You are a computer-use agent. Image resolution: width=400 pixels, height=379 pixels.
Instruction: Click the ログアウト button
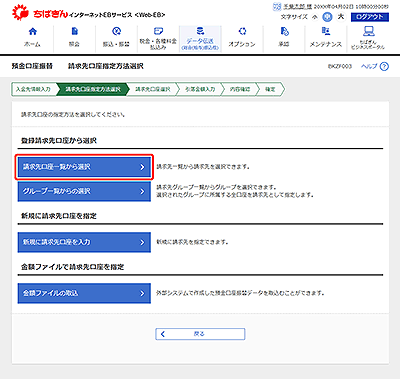(x=370, y=17)
